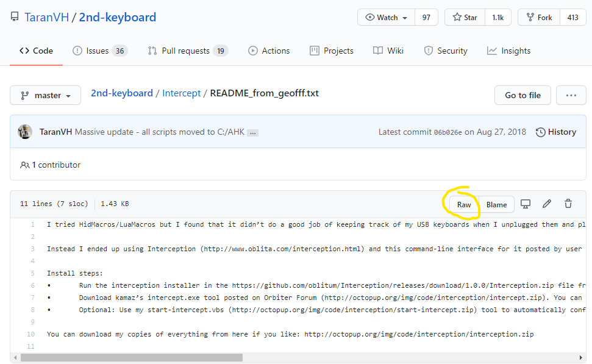Switch to the Pull requests tab
Viewport: 592px width, 364px height.
[x=187, y=51]
